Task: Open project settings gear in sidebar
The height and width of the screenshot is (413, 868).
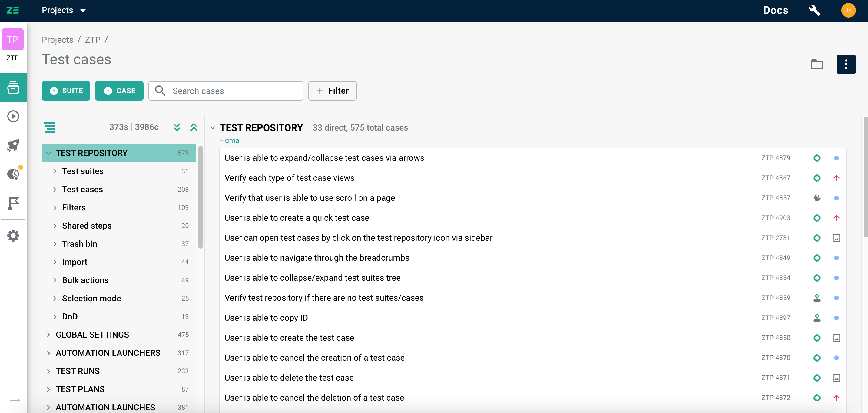Action: (x=13, y=236)
